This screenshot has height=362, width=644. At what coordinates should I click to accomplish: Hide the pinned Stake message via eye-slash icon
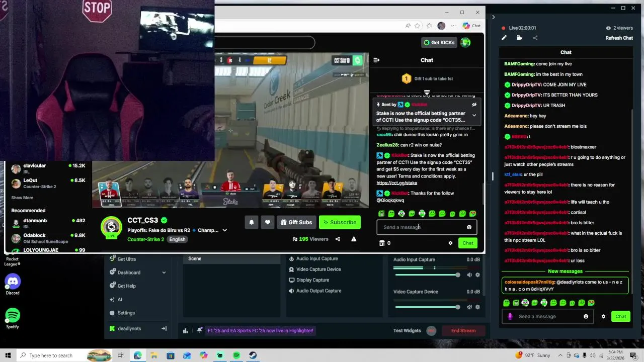(474, 105)
